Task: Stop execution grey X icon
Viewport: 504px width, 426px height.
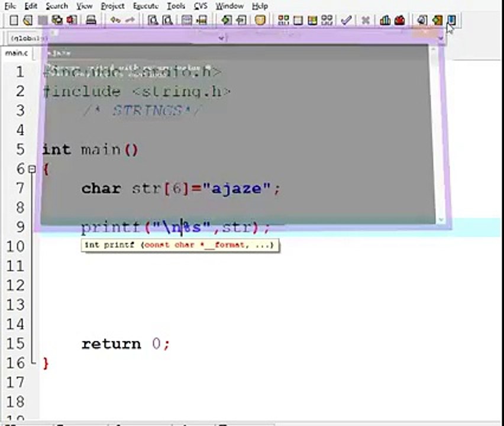Action: coord(366,20)
